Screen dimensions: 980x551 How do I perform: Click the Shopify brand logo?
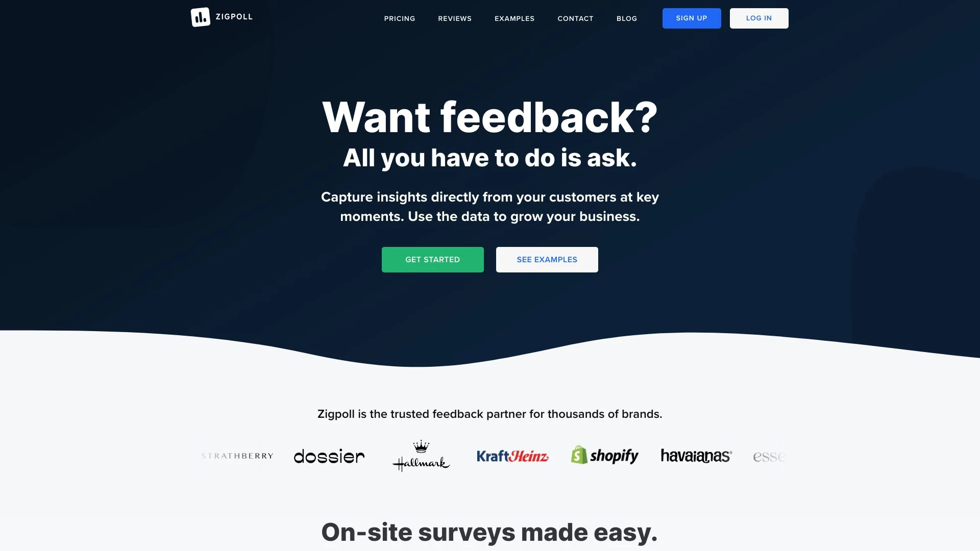(604, 456)
